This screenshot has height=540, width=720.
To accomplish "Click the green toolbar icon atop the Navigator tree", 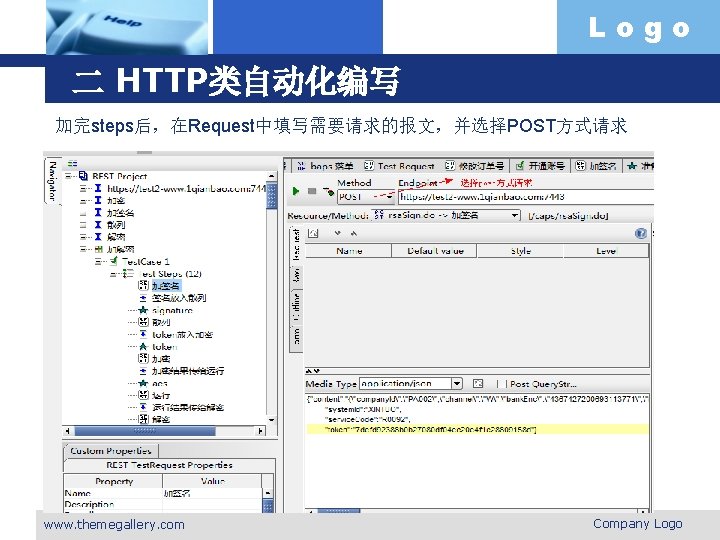I will coord(73,163).
